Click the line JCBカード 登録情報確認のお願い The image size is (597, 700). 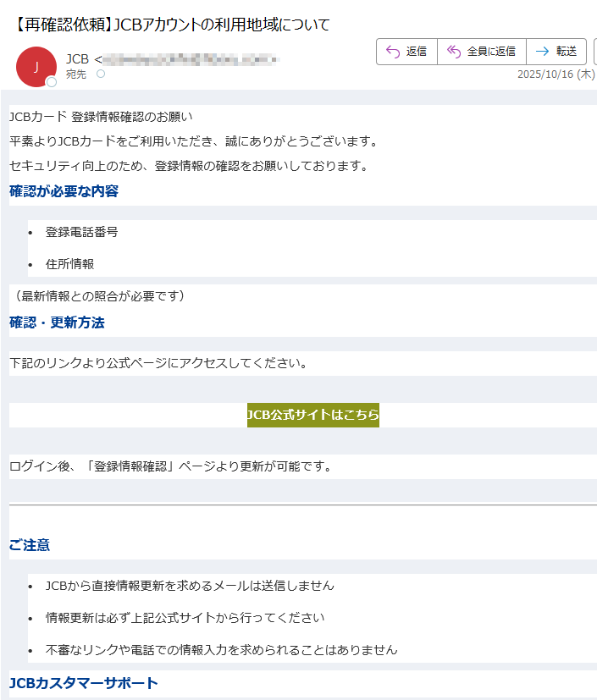tap(101, 117)
